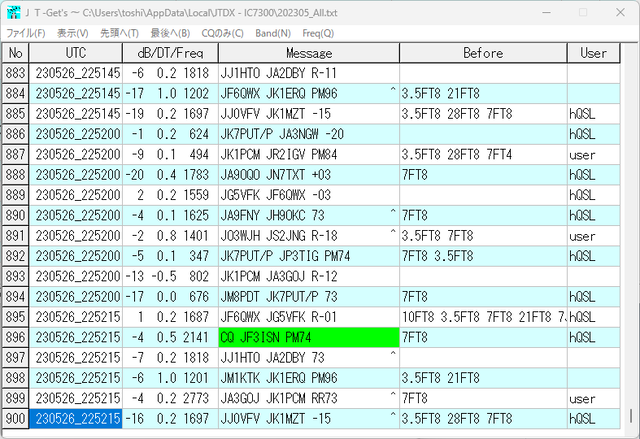The image size is (640, 439).
Task: Open the ファイル(F) menu
Action: pyautogui.click(x=26, y=33)
